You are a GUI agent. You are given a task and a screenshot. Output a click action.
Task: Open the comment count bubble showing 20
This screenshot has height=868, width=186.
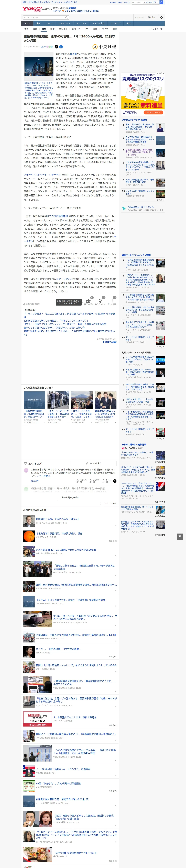[x=43, y=47]
